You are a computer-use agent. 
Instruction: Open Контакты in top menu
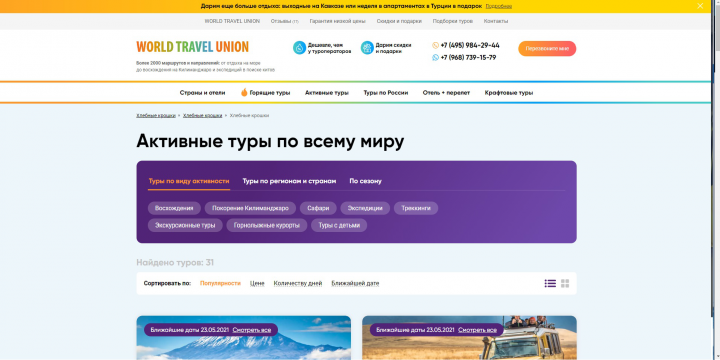[x=496, y=21]
